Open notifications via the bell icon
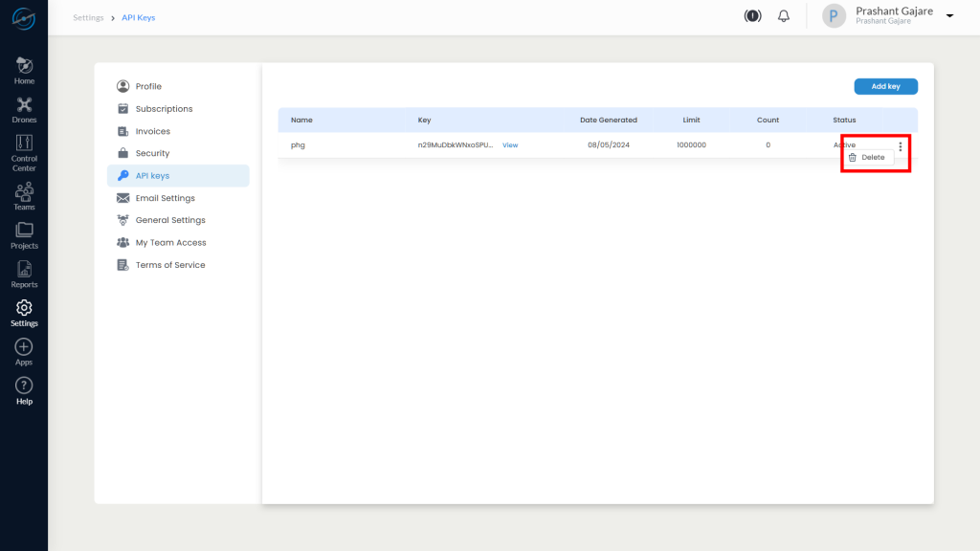 pos(783,15)
